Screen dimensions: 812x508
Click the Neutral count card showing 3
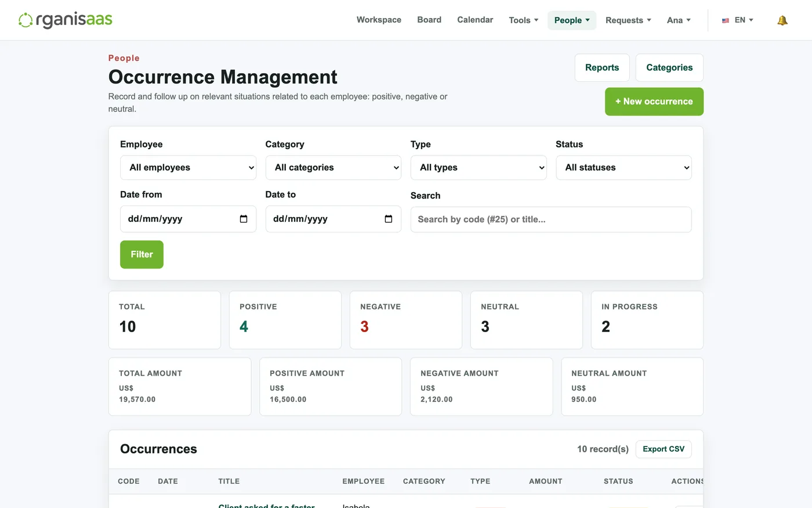(527, 320)
